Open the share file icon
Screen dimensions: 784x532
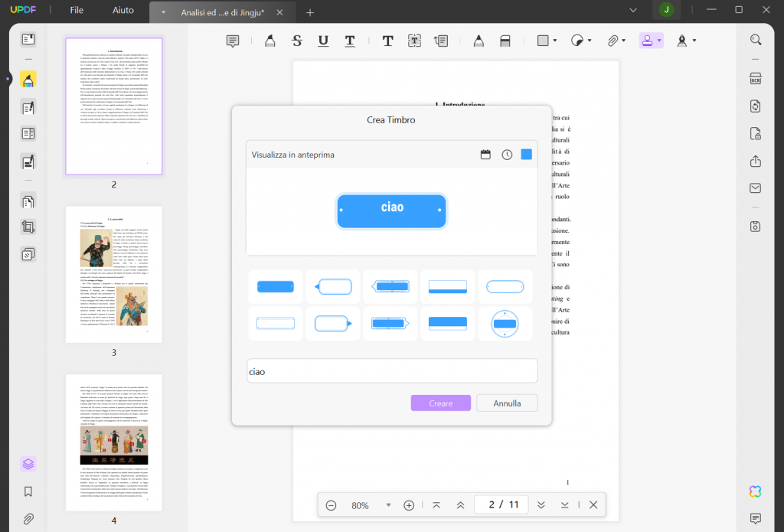[x=756, y=161]
